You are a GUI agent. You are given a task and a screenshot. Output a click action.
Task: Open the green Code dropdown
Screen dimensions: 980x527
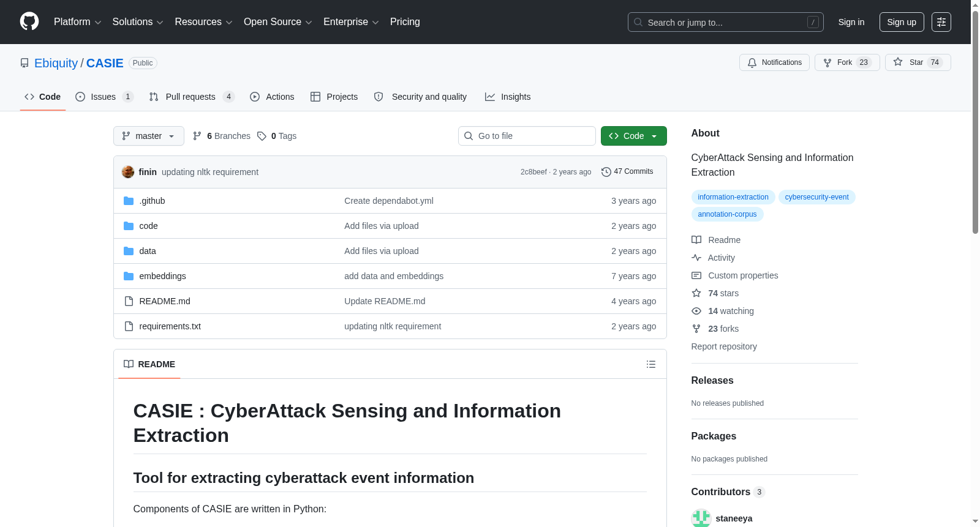634,136
